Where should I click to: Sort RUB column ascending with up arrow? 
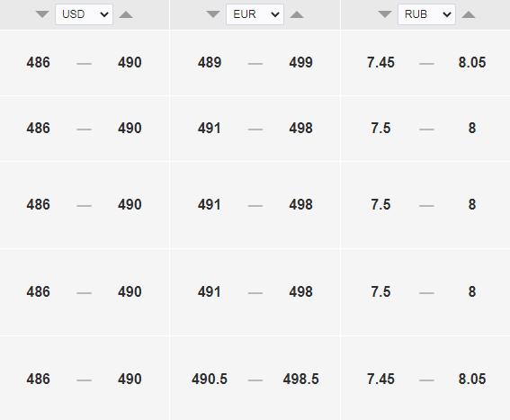pos(469,14)
